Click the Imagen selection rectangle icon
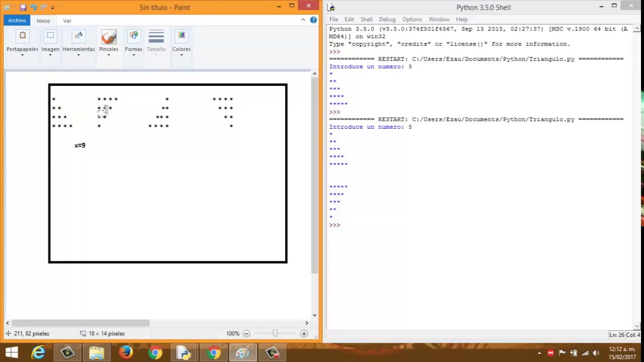644x362 pixels. click(x=50, y=36)
